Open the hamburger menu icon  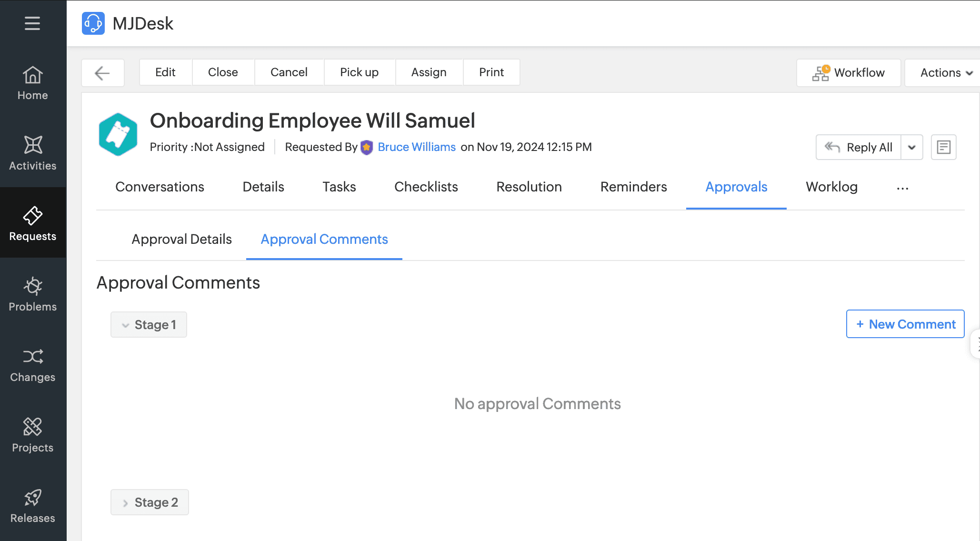point(32,23)
